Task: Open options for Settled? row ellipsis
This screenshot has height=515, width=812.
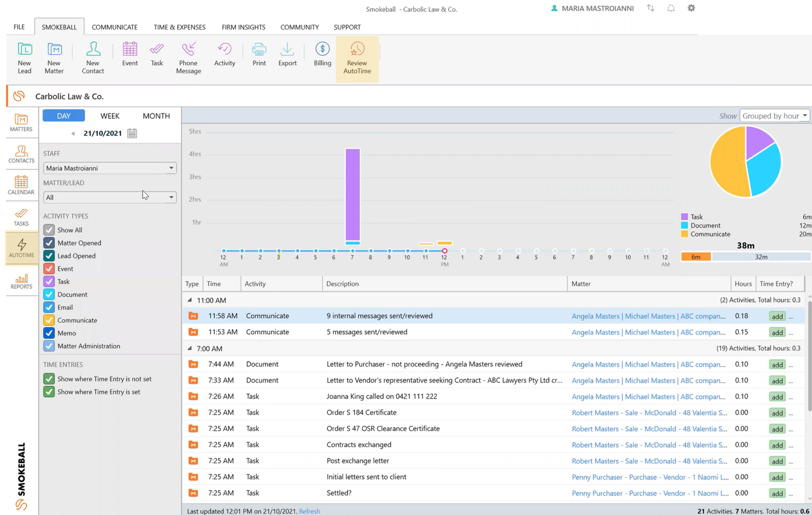Action: tap(791, 494)
